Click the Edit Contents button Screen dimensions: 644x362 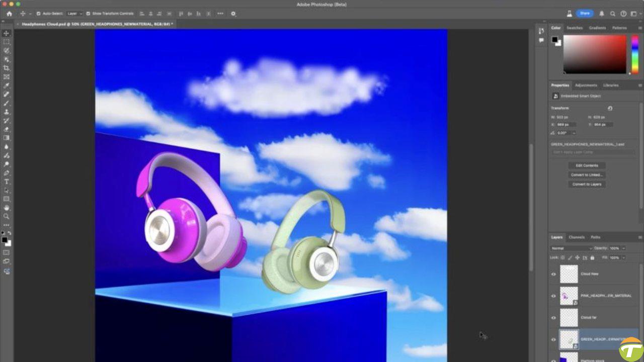587,165
